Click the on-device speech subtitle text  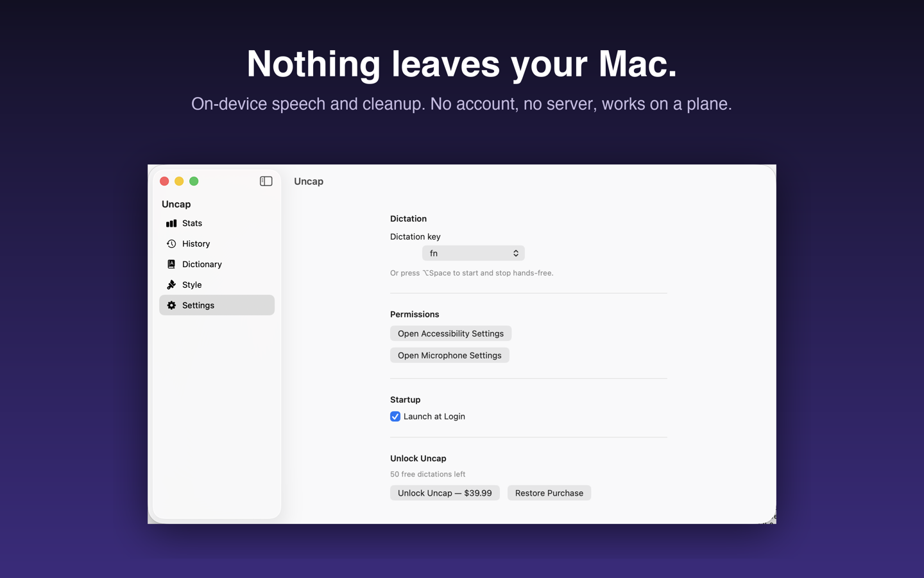461,104
